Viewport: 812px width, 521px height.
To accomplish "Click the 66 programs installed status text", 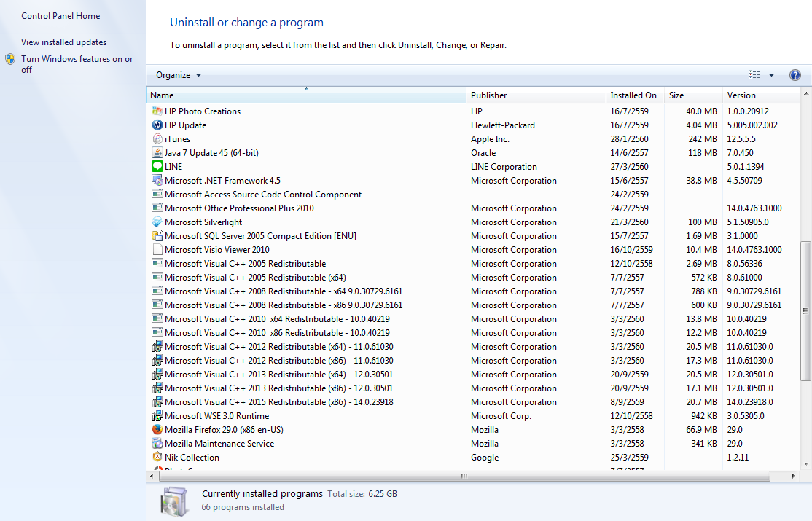I will [243, 507].
